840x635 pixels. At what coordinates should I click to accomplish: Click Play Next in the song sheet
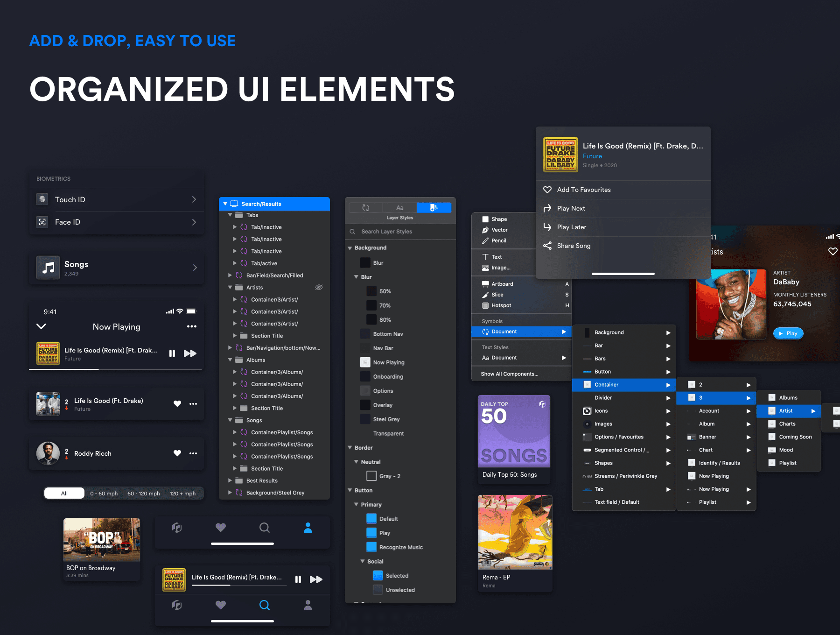[x=623, y=209]
